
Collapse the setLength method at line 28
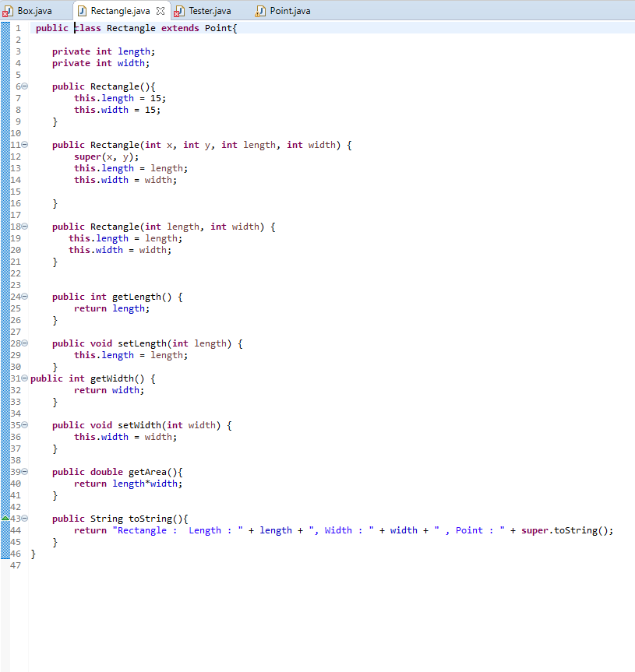(25, 343)
